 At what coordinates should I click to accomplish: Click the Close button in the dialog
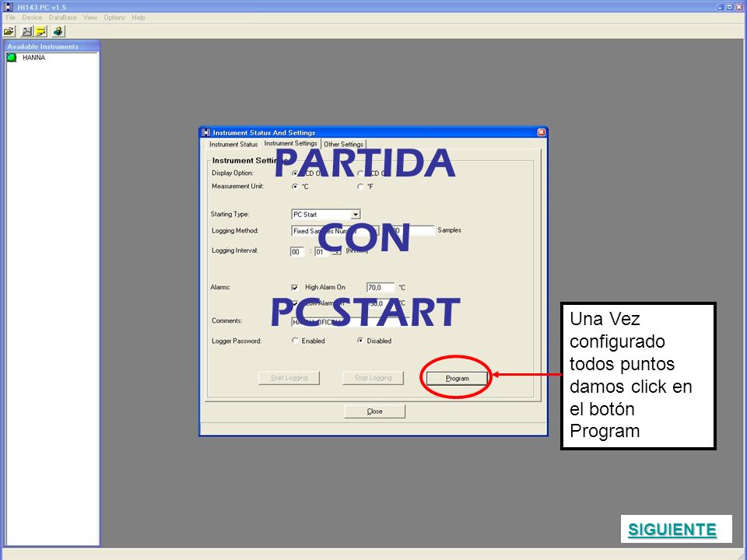tap(375, 411)
